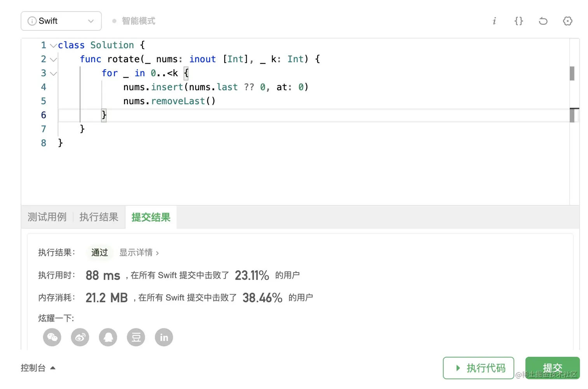Collapse the class Solution code fold arrow
This screenshot has width=588, height=389.
pos(53,46)
